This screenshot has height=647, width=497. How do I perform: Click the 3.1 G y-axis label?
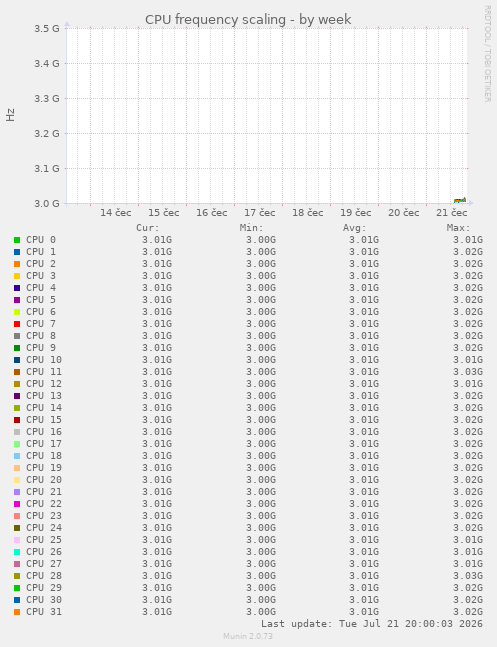coord(47,168)
